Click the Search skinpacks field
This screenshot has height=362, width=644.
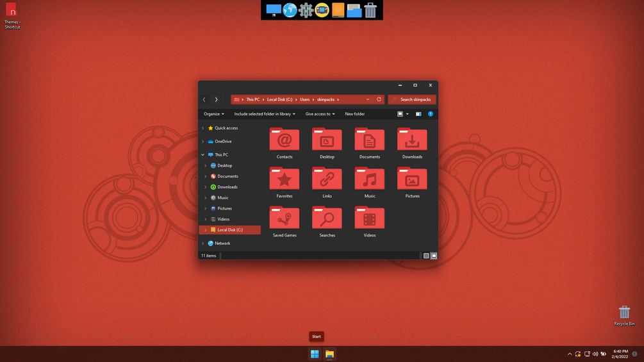[412, 99]
